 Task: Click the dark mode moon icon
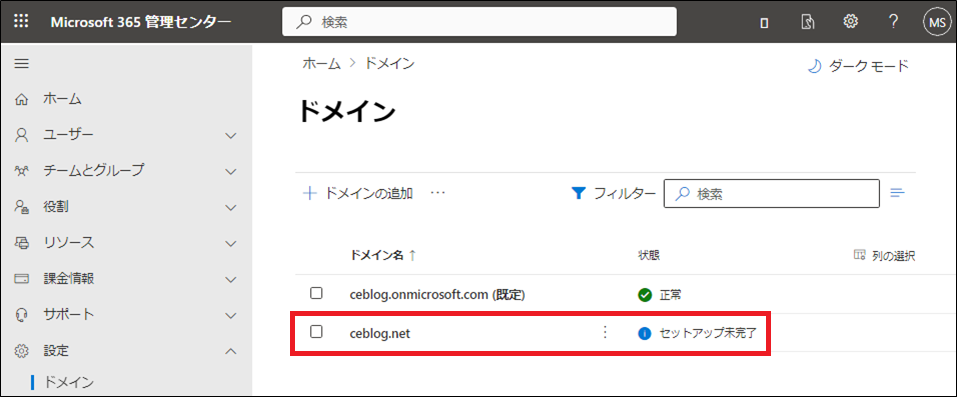(x=814, y=67)
